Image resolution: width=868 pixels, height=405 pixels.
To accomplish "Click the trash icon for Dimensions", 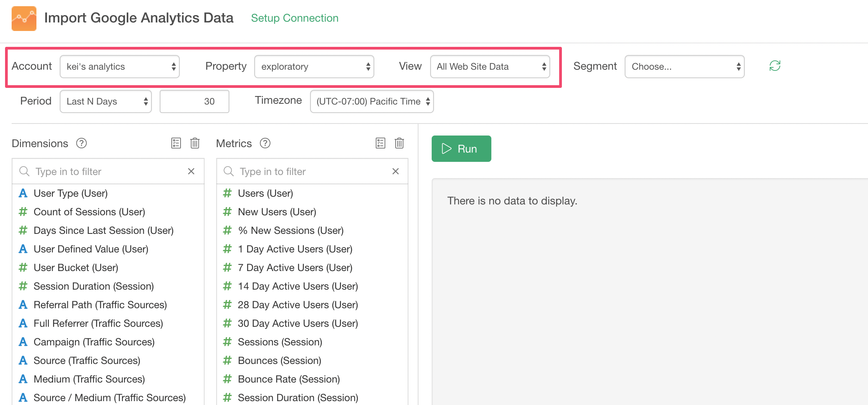I will [195, 143].
